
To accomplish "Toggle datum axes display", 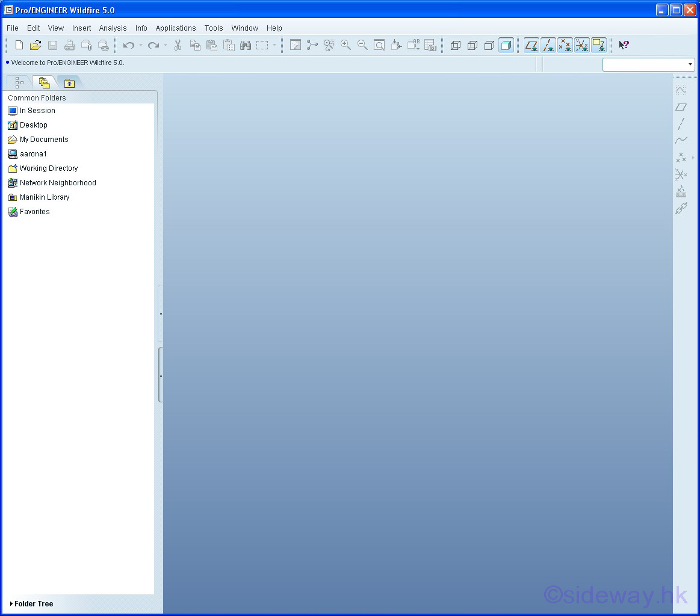I will pyautogui.click(x=548, y=45).
